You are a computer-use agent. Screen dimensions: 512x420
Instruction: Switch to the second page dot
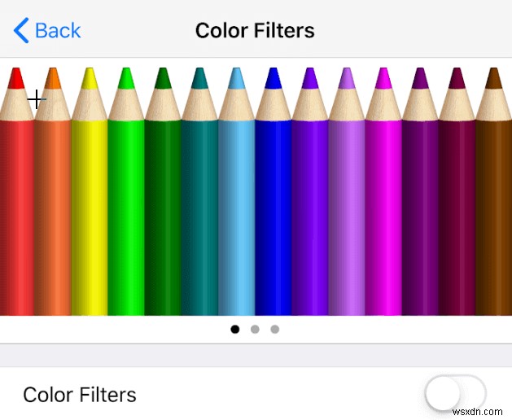coord(255,330)
